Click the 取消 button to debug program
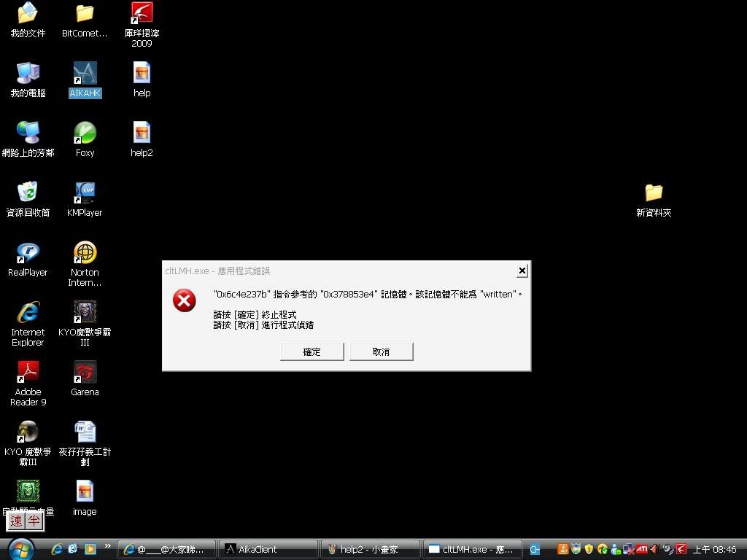747x560 pixels. tap(381, 351)
